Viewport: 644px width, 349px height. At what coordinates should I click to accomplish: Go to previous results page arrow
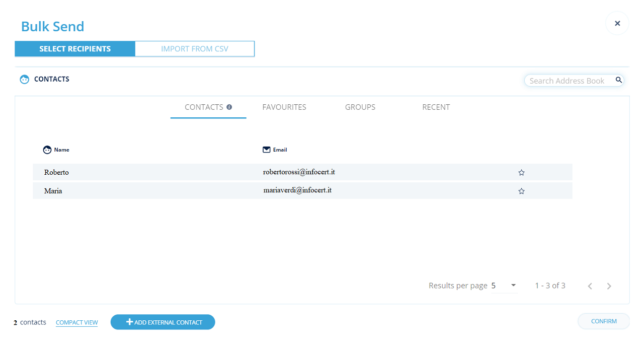(x=590, y=286)
